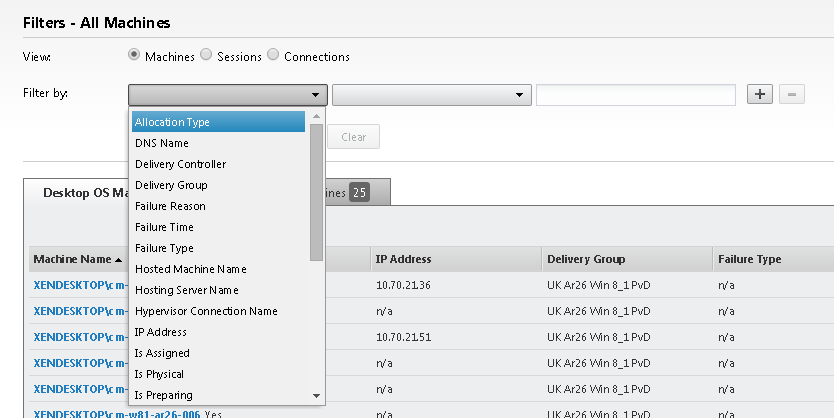The width and height of the screenshot is (834, 418).
Task: Click the Machine Name sort arrow
Action: (x=119, y=260)
